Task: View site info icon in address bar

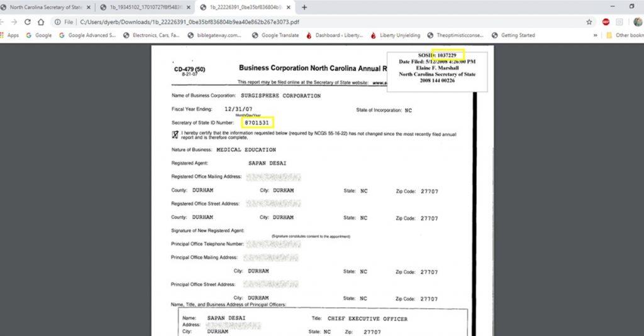Action: [x=58, y=22]
